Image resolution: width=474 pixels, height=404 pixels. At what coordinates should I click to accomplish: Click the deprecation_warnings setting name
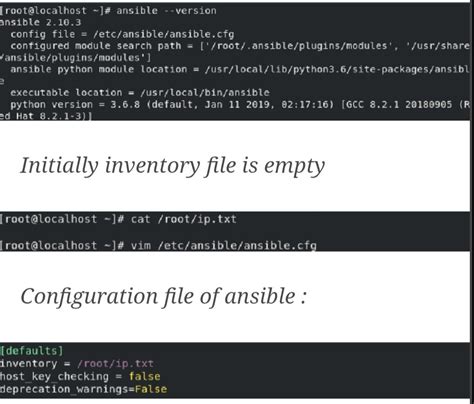tap(66, 389)
